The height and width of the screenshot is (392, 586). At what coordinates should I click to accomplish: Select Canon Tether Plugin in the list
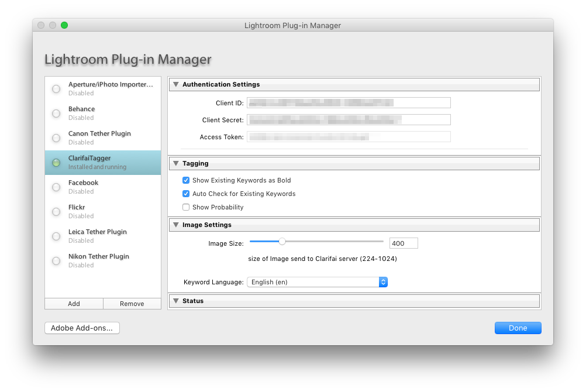(103, 138)
